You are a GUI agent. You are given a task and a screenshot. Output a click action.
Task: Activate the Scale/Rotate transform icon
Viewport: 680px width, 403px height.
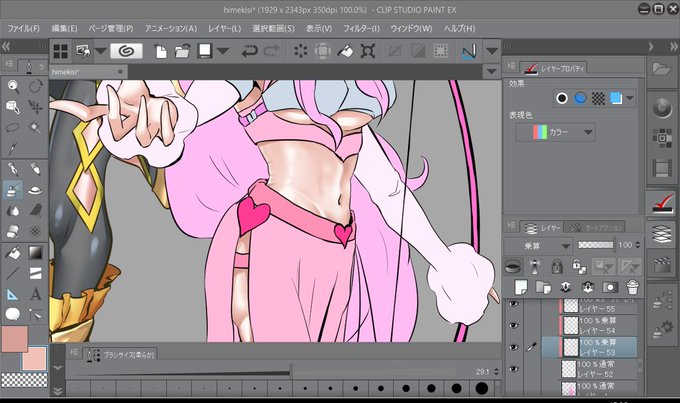pos(367,51)
